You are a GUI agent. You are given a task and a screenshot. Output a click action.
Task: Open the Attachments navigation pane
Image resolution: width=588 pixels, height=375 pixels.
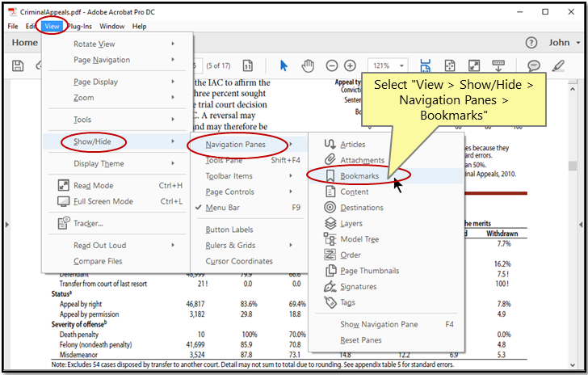click(386, 160)
